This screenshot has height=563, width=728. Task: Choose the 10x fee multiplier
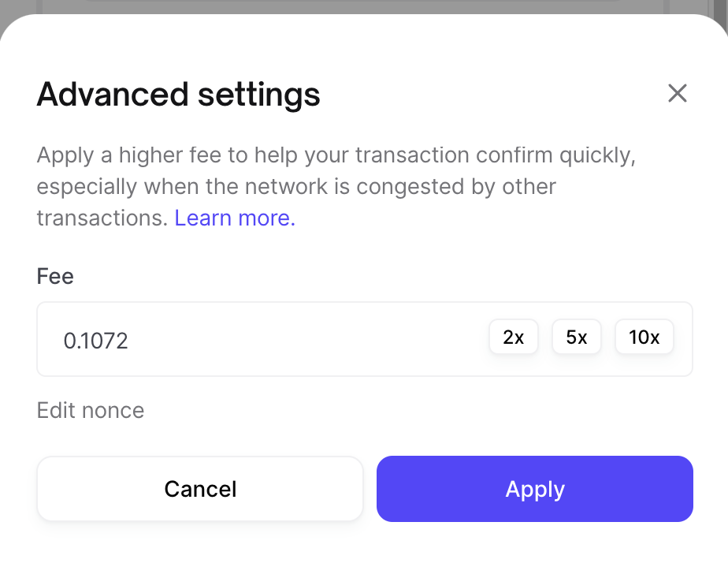[644, 337]
